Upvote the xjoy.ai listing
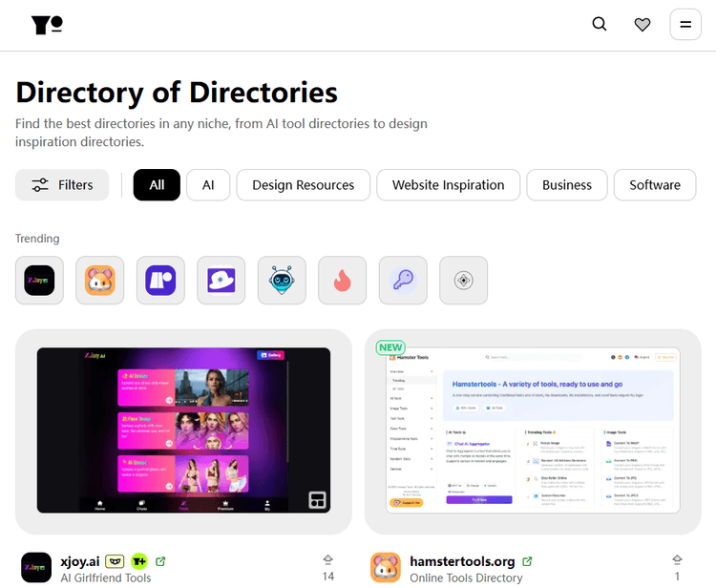The height and width of the screenshot is (588, 716). tap(328, 567)
